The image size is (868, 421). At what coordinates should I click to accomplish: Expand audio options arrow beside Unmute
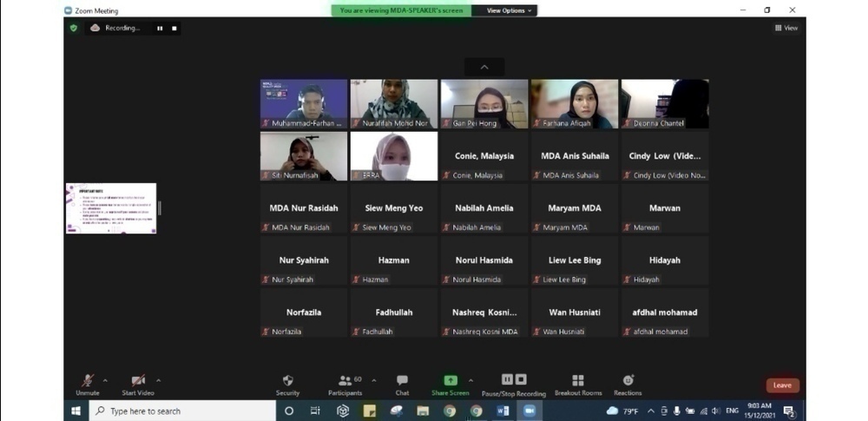(x=106, y=380)
